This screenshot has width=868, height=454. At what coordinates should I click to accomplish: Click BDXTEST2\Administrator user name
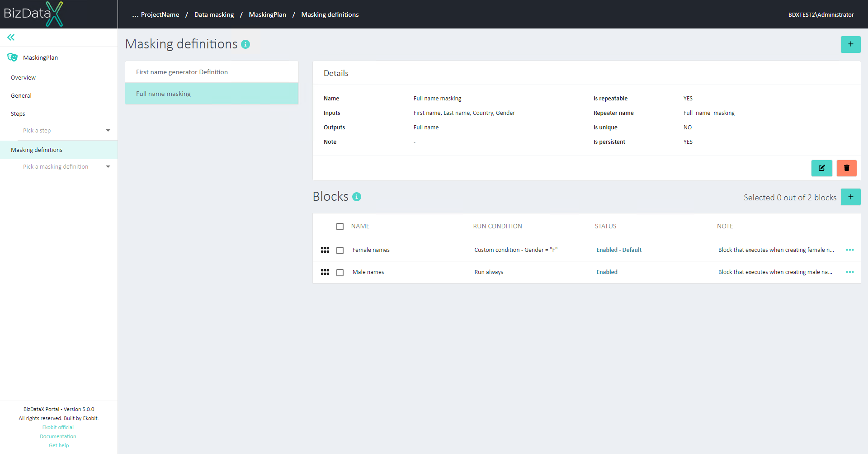tap(821, 14)
